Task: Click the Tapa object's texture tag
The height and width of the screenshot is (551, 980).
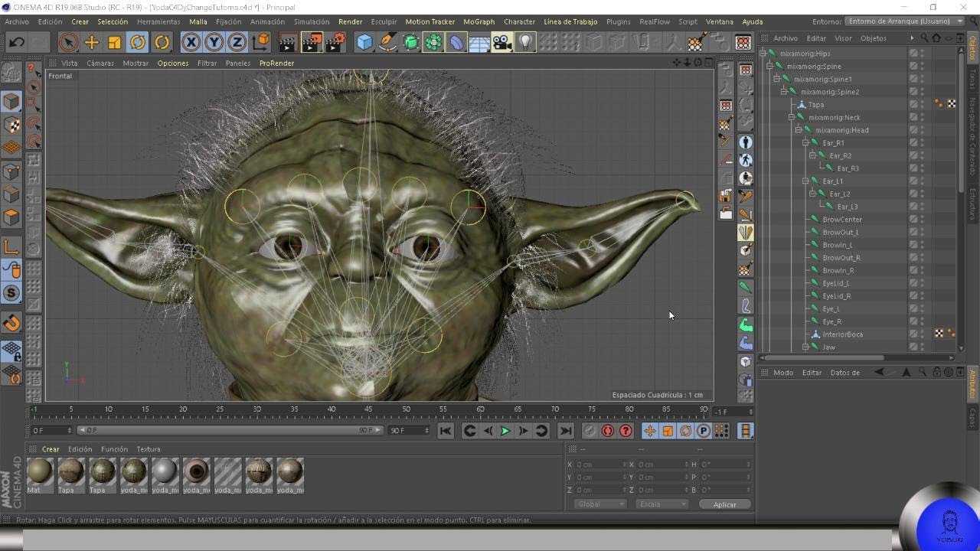Action: tap(951, 105)
